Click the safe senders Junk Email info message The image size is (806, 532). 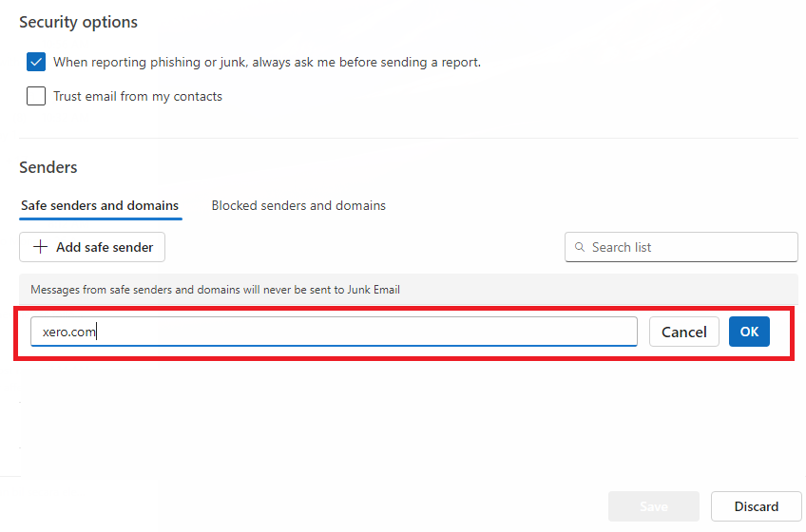tap(215, 290)
